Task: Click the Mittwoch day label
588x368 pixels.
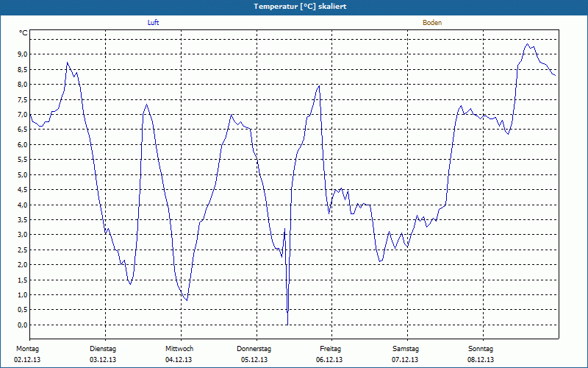Action: 179,349
